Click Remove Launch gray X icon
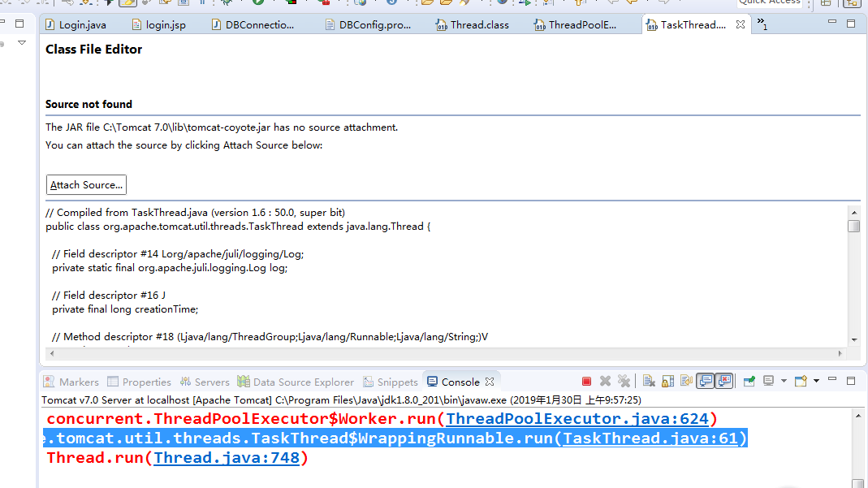 (x=605, y=381)
